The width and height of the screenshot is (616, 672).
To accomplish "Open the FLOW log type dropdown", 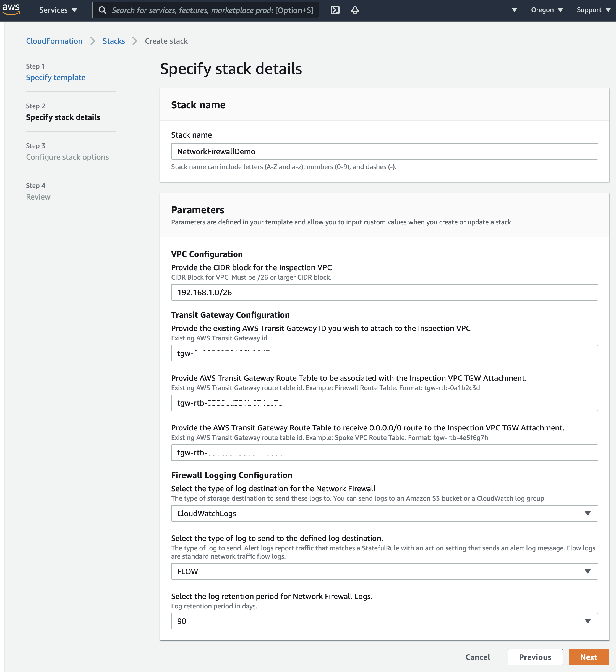I will (384, 571).
